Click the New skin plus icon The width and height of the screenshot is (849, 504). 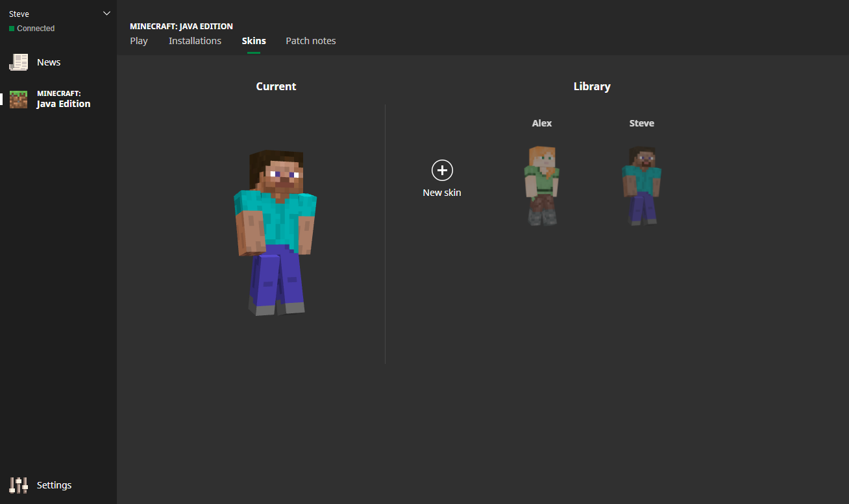(442, 170)
